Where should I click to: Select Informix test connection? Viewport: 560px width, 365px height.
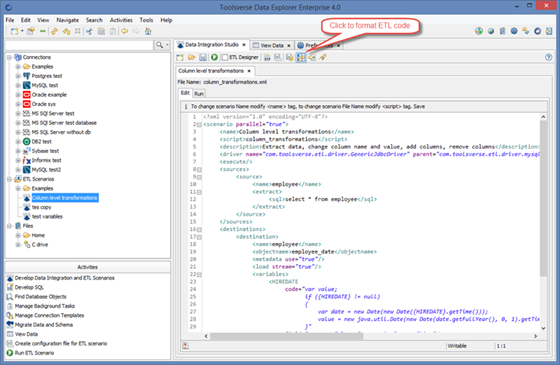tap(46, 160)
